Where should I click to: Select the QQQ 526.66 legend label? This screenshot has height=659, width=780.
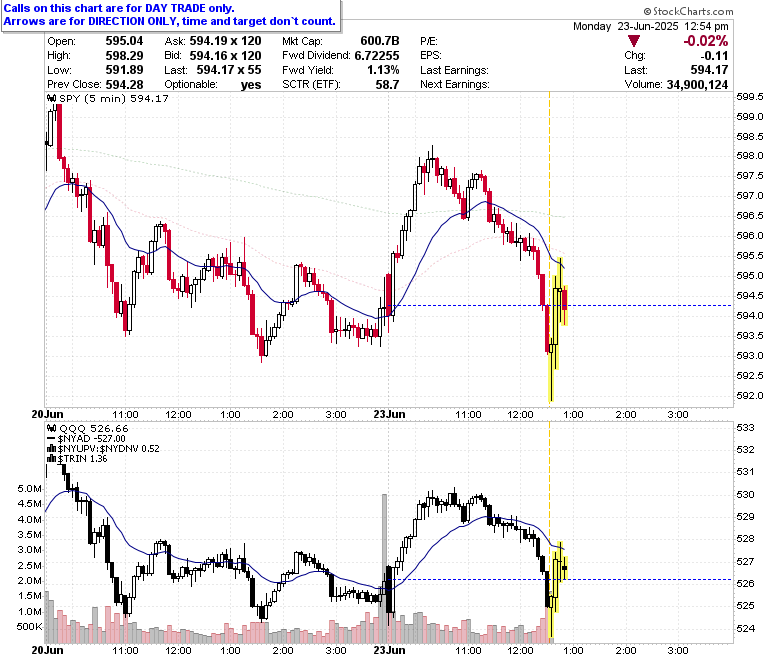(x=94, y=428)
